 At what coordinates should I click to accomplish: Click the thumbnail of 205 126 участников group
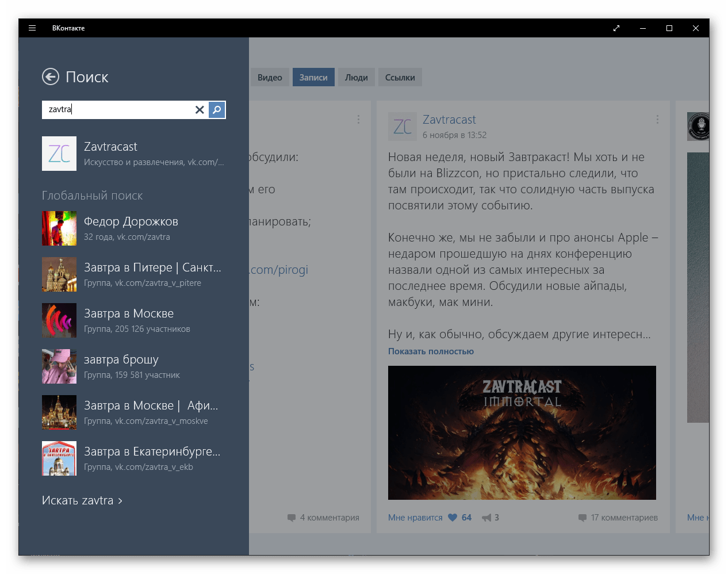(59, 320)
